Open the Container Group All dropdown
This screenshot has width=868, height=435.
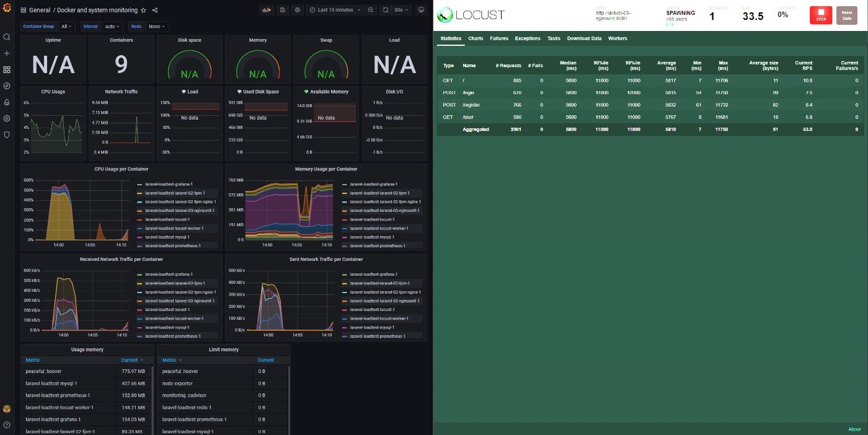coord(67,27)
